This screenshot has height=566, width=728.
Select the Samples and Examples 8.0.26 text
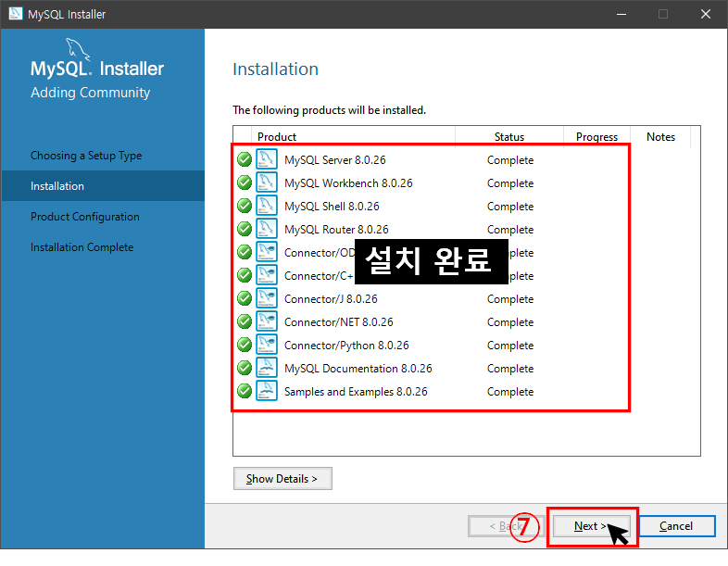click(x=356, y=392)
